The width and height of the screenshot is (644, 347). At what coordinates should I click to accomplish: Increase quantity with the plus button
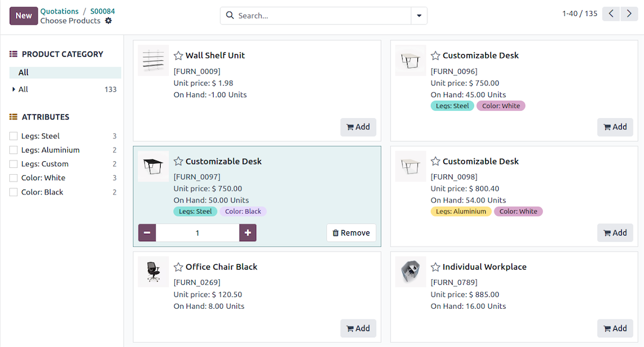(248, 233)
